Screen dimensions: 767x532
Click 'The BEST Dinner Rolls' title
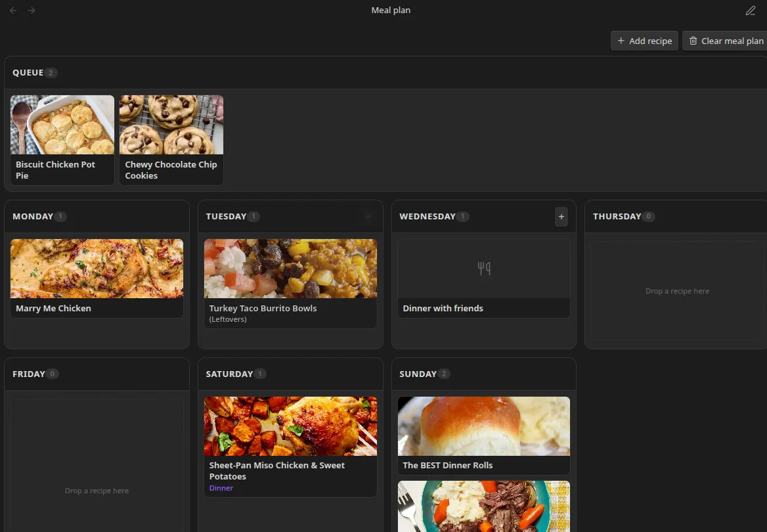pyautogui.click(x=448, y=466)
